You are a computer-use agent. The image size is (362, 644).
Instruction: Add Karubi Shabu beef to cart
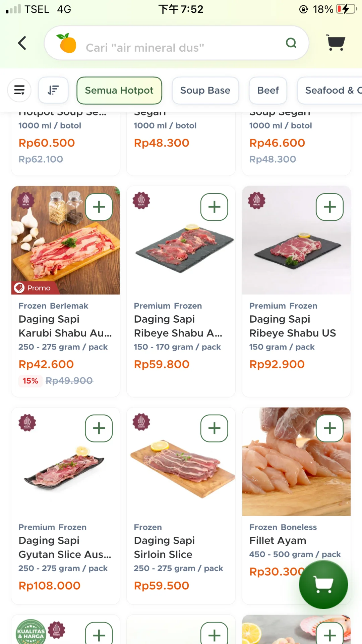99,207
